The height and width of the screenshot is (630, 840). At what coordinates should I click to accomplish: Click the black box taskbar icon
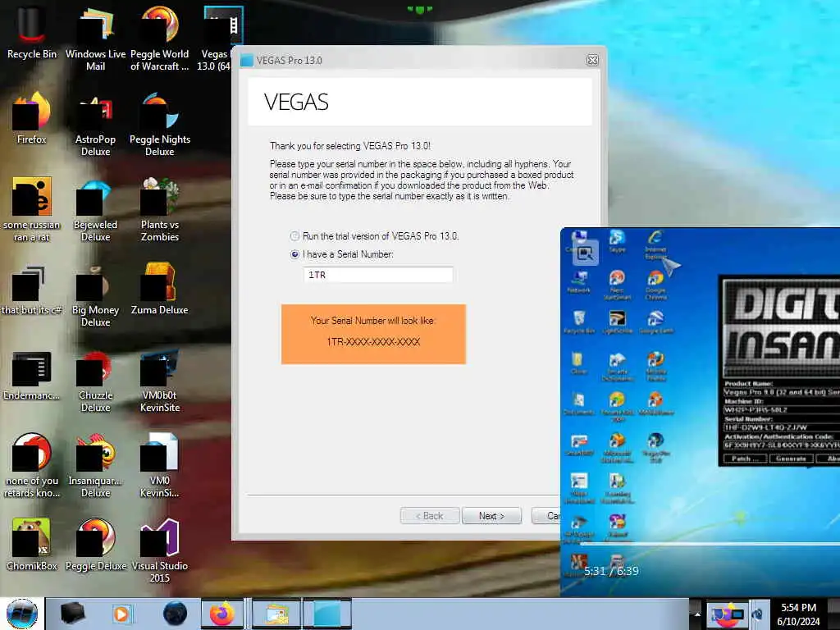(73, 614)
